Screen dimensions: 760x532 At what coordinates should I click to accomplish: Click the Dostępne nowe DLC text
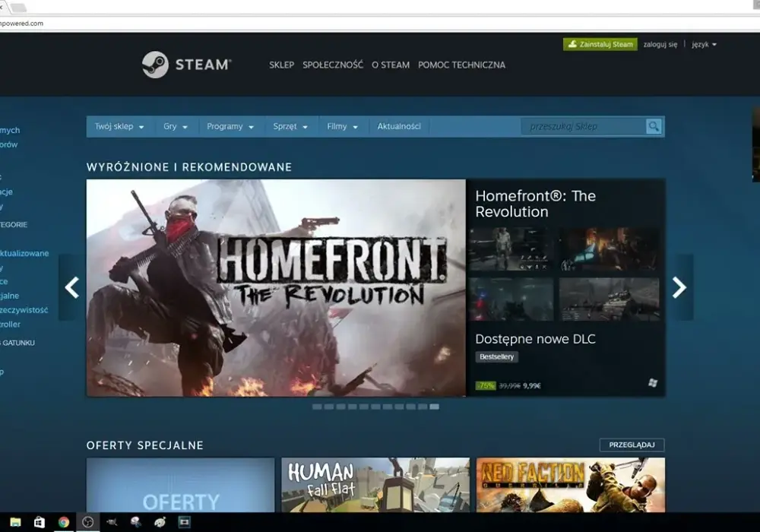[x=535, y=339]
